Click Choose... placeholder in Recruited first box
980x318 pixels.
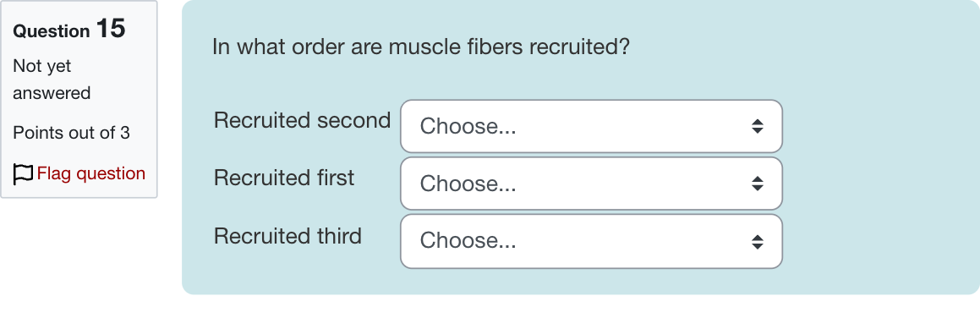(x=468, y=184)
